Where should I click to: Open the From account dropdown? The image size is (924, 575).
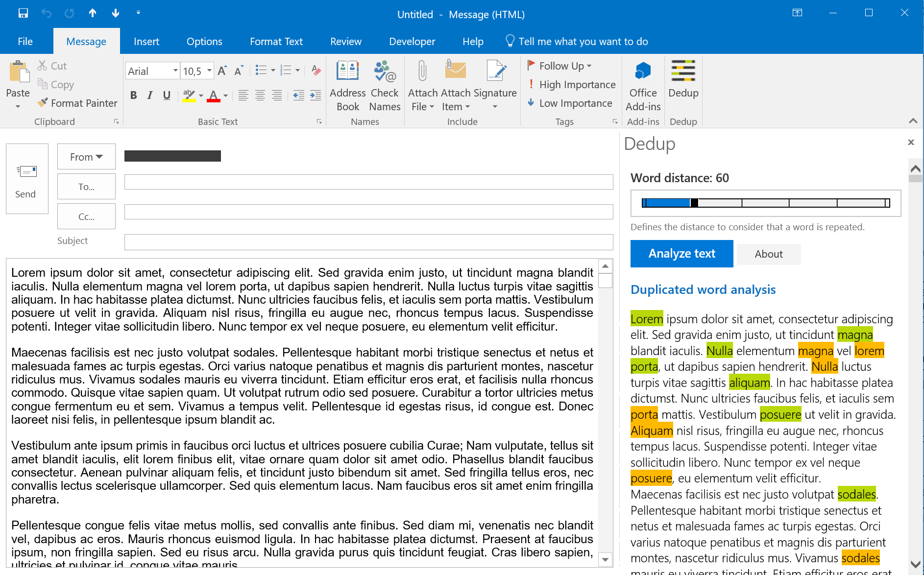pos(86,157)
